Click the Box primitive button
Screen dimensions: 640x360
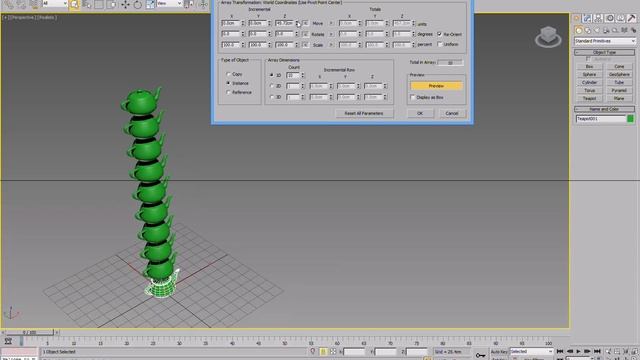tap(589, 66)
